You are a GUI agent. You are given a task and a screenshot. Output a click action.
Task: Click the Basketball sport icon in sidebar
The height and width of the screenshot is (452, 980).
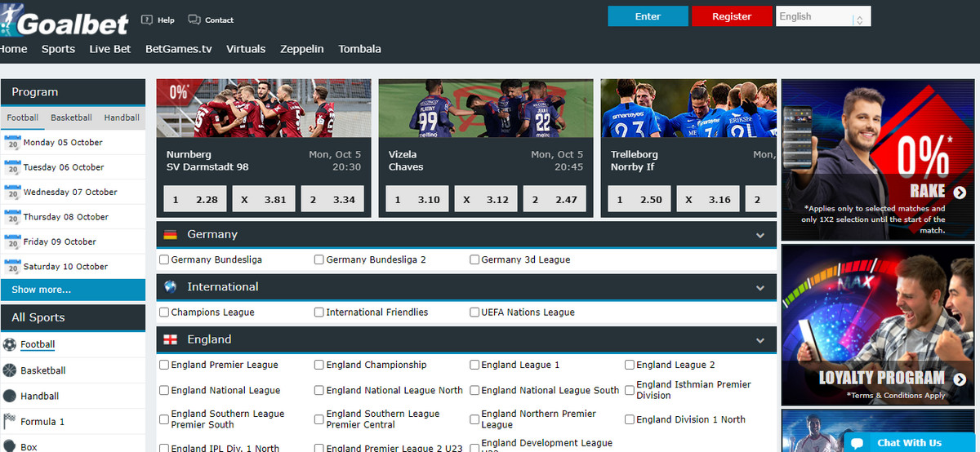[10, 370]
